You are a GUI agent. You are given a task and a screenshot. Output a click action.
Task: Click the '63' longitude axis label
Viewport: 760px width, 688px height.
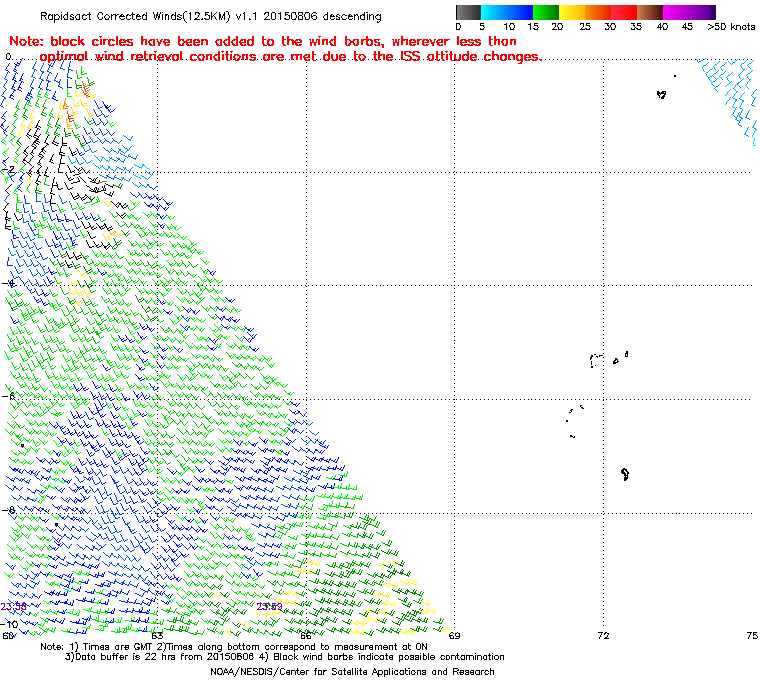coord(157,636)
